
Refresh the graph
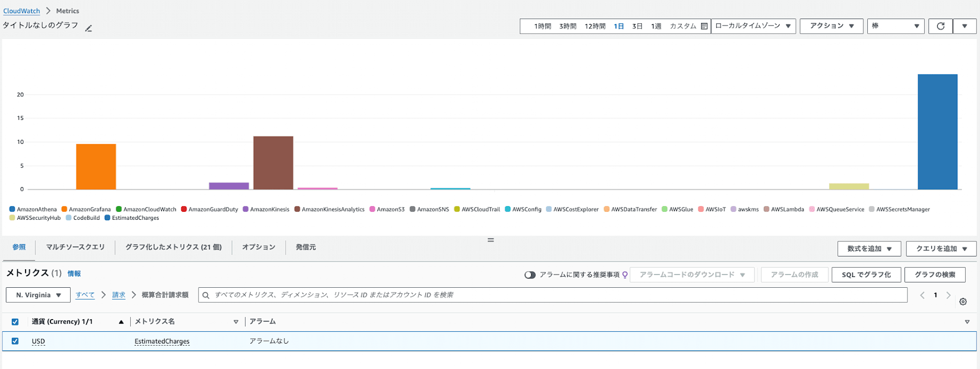(x=940, y=26)
